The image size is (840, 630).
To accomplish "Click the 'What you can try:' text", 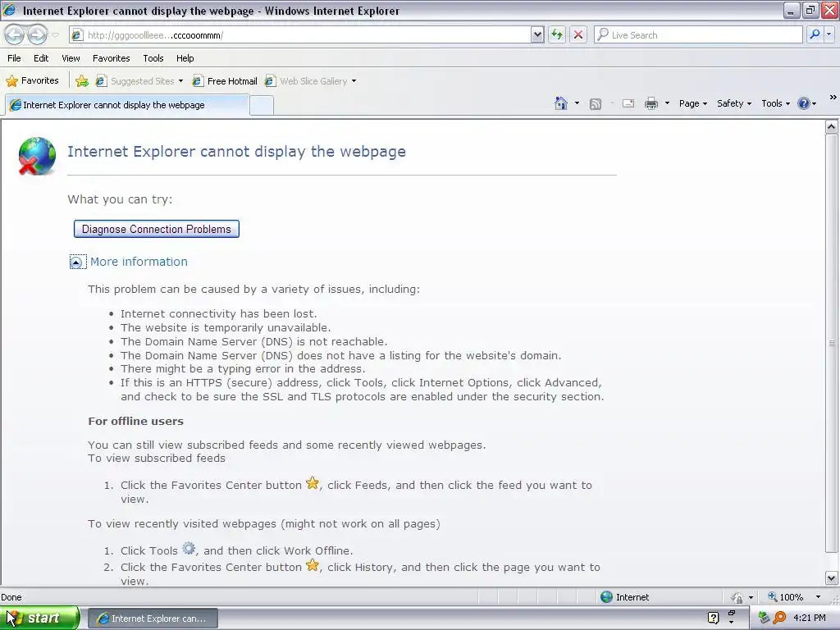I will (x=120, y=199).
